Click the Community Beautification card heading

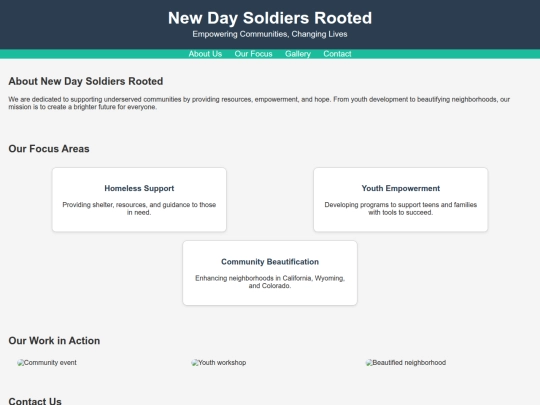coord(270,262)
